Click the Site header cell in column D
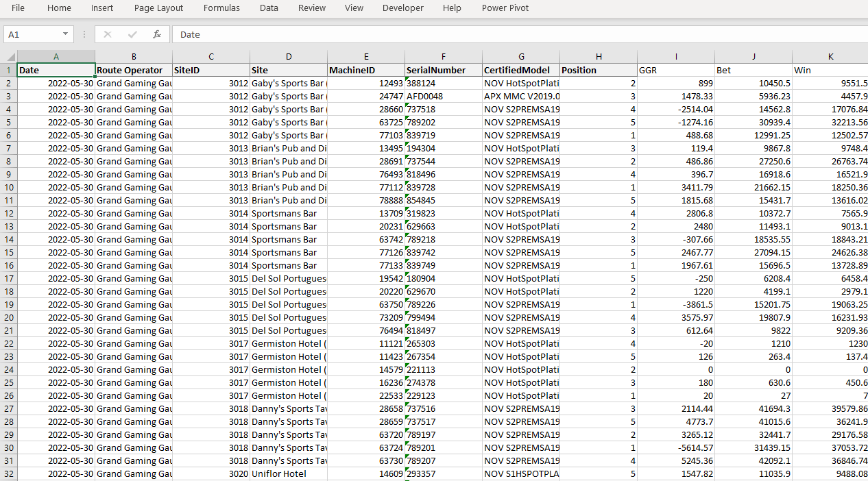 tap(289, 70)
